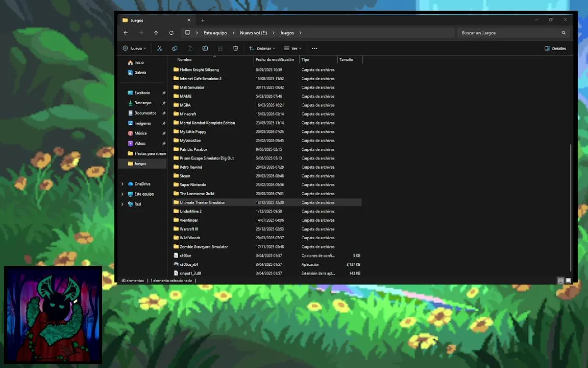Go back with the back arrow
The width and height of the screenshot is (588, 368).
point(126,33)
